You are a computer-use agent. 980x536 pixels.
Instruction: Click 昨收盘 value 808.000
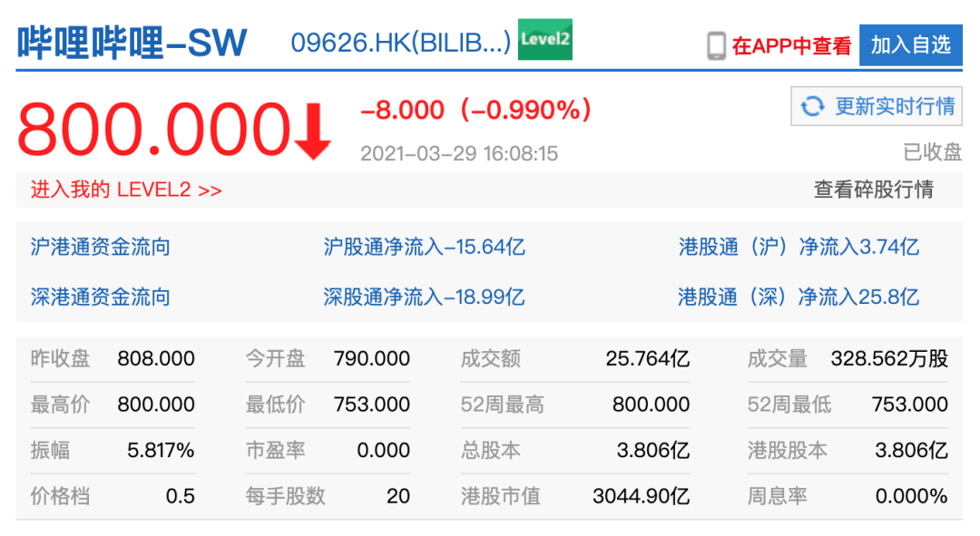[x=156, y=358]
